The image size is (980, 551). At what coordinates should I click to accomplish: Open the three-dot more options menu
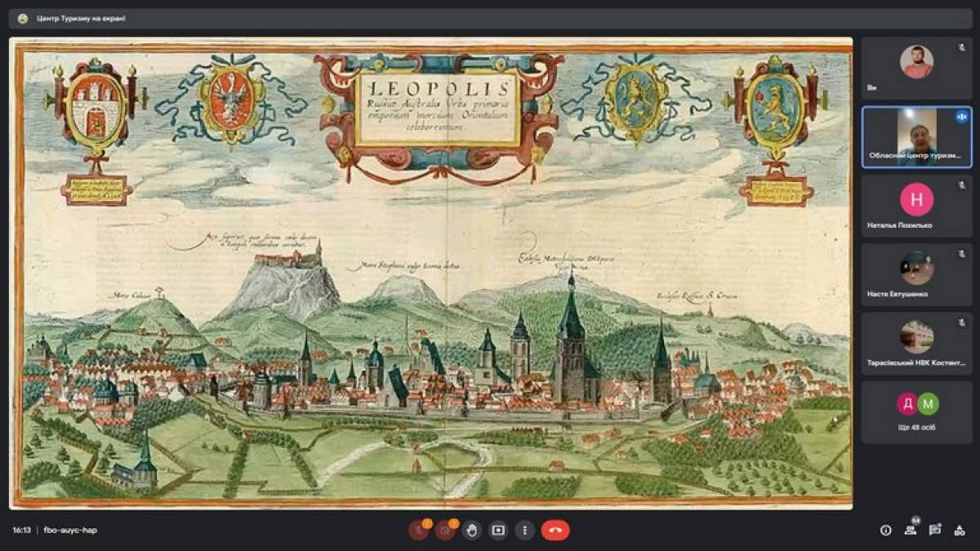click(525, 531)
